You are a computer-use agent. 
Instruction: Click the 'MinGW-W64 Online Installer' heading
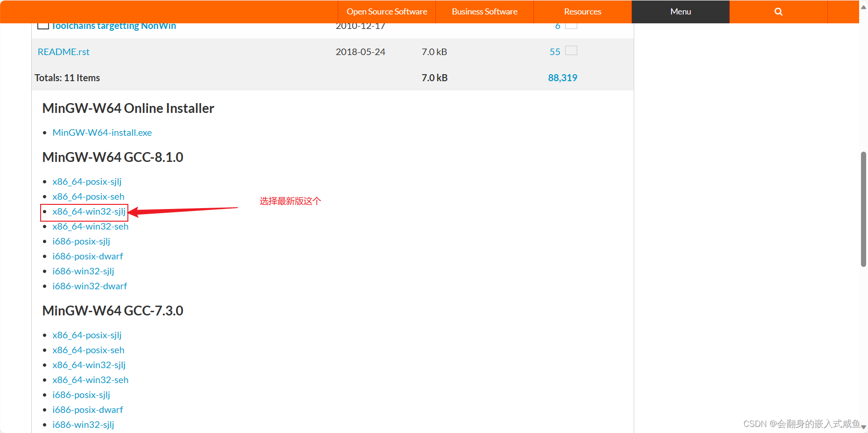[x=128, y=108]
